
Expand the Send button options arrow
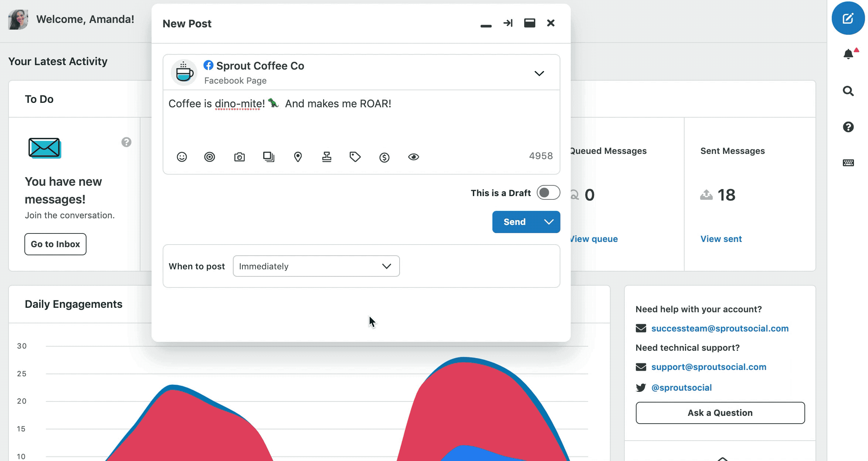tap(549, 222)
